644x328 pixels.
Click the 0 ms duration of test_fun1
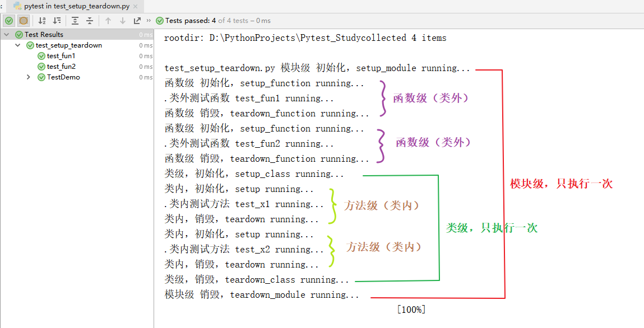point(146,56)
